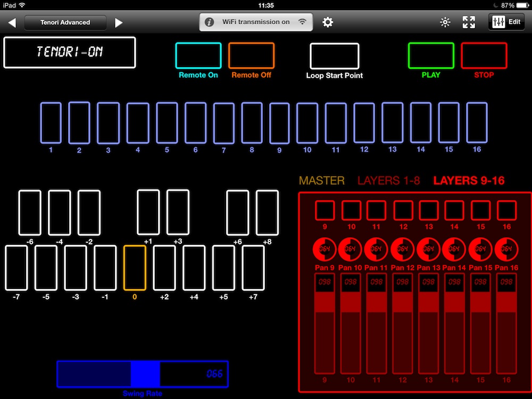Image resolution: width=532 pixels, height=399 pixels.
Task: Select step pad 2
Action: pos(79,123)
